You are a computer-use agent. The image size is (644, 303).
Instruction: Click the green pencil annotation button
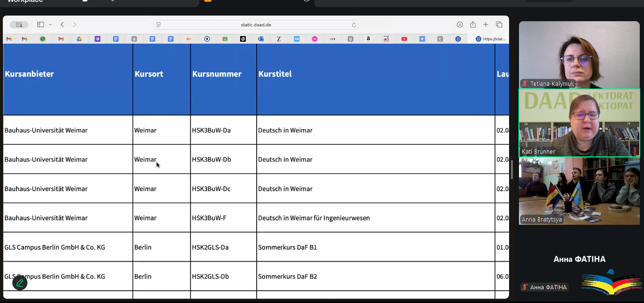[20, 283]
